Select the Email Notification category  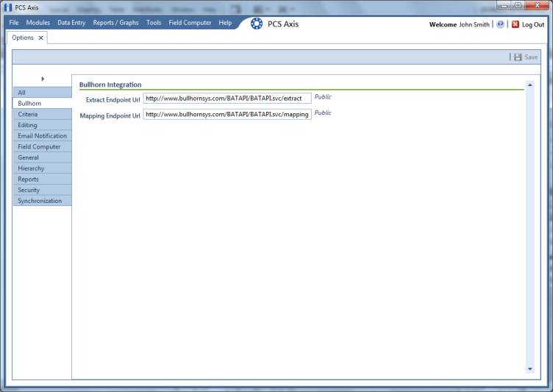43,136
